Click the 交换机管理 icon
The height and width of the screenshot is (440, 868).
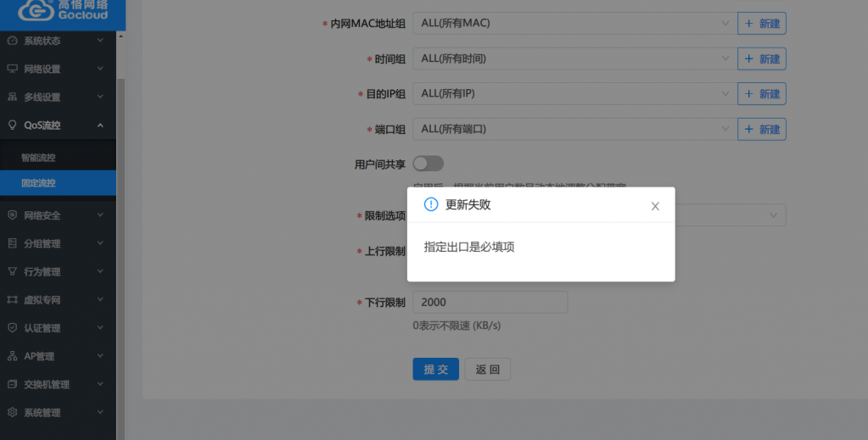pos(12,385)
